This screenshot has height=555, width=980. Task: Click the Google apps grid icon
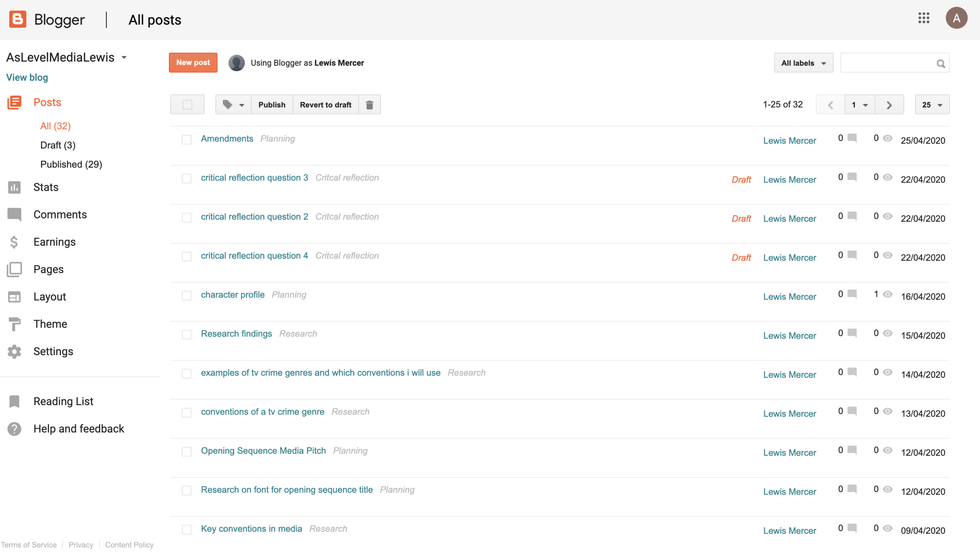click(924, 18)
